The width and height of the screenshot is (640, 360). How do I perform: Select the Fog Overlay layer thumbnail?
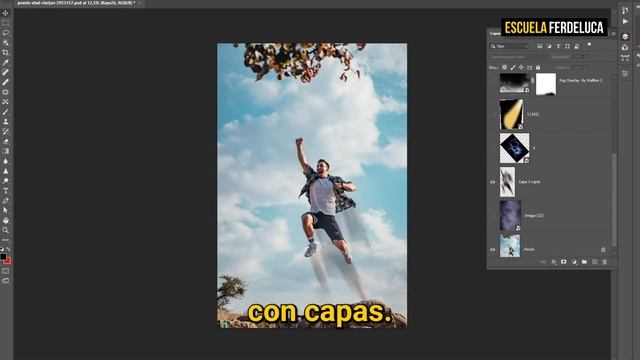click(x=514, y=83)
